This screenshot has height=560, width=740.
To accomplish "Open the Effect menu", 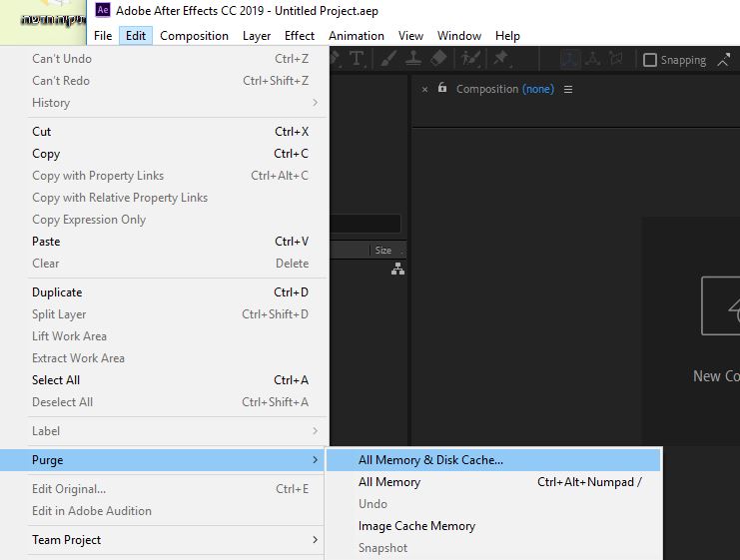I will point(300,36).
